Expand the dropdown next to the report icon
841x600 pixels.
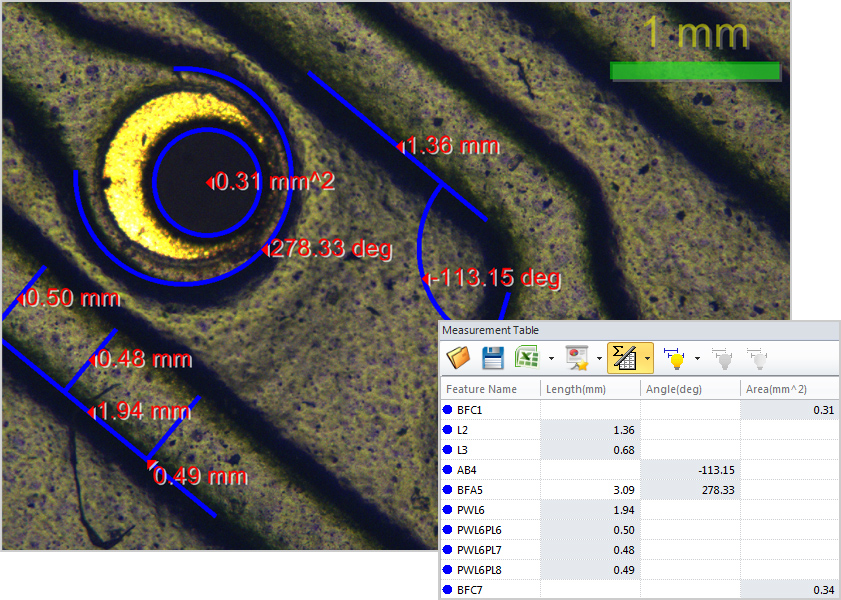599,358
